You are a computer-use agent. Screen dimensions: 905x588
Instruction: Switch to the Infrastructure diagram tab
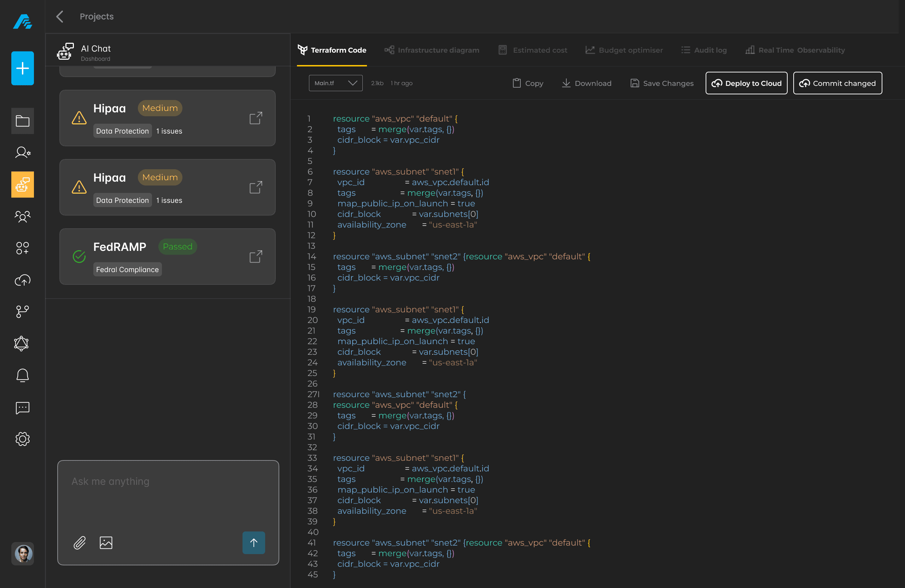(x=432, y=50)
